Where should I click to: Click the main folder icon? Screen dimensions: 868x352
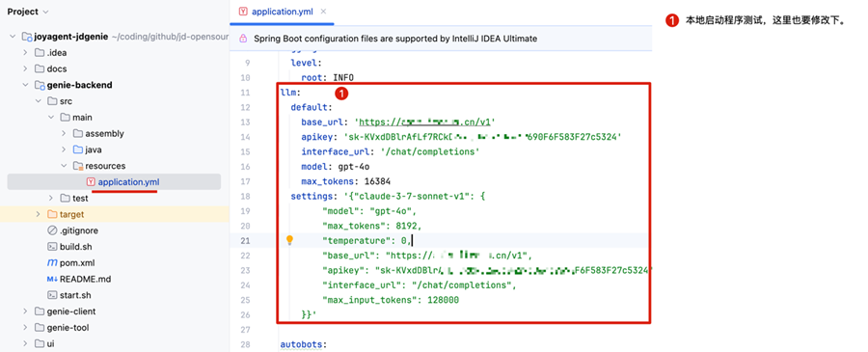(x=65, y=118)
